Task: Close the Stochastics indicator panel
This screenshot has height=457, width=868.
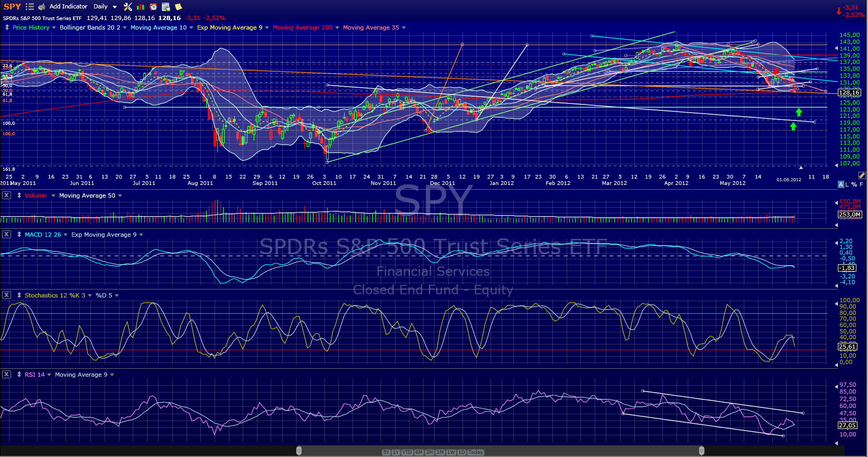Action: pos(6,295)
